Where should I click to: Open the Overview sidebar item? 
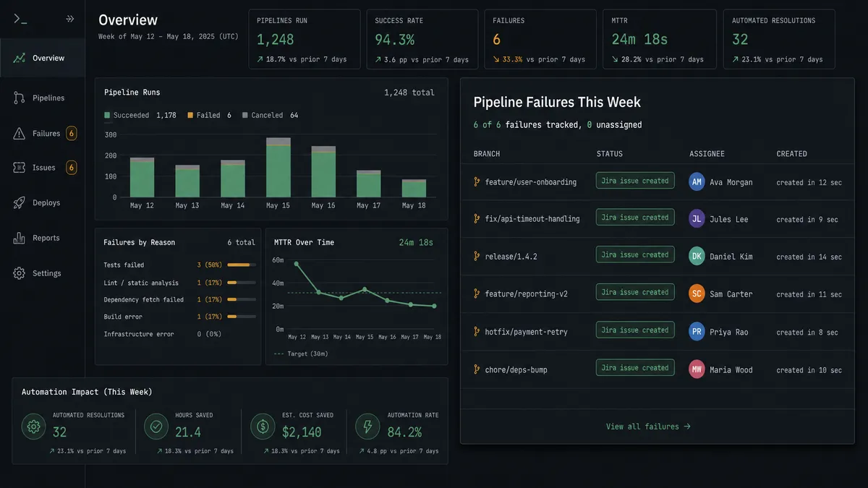[x=43, y=58]
